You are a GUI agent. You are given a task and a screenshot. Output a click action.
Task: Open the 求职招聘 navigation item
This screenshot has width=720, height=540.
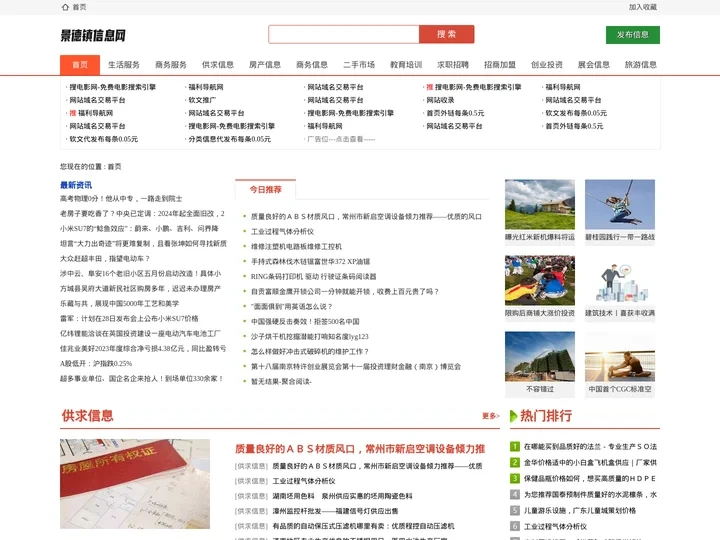[453, 65]
